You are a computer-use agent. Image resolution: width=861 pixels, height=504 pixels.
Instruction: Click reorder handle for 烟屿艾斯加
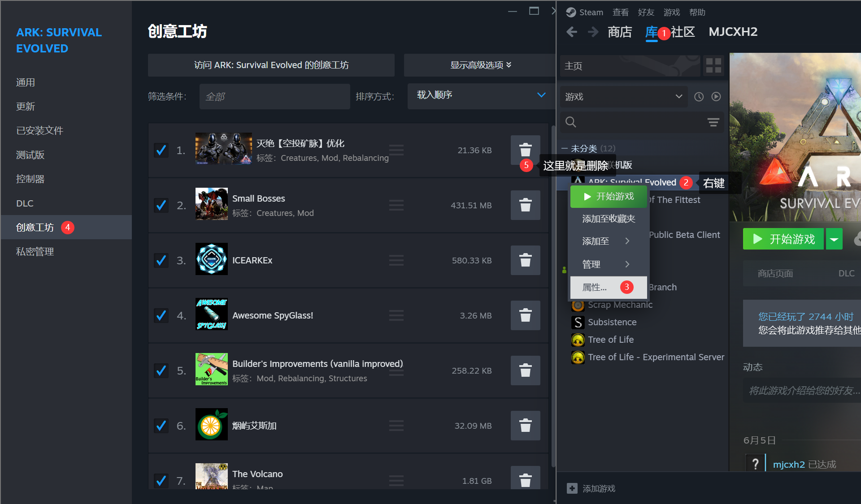click(396, 426)
